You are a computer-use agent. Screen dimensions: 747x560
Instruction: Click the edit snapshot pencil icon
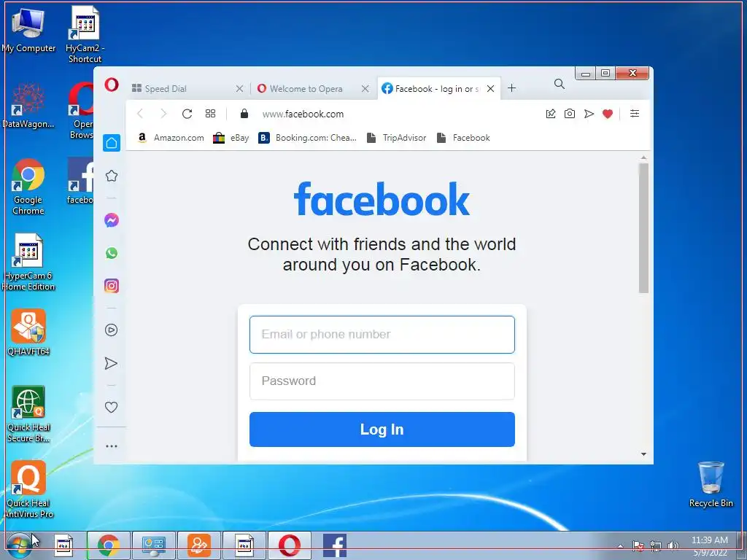(x=551, y=113)
